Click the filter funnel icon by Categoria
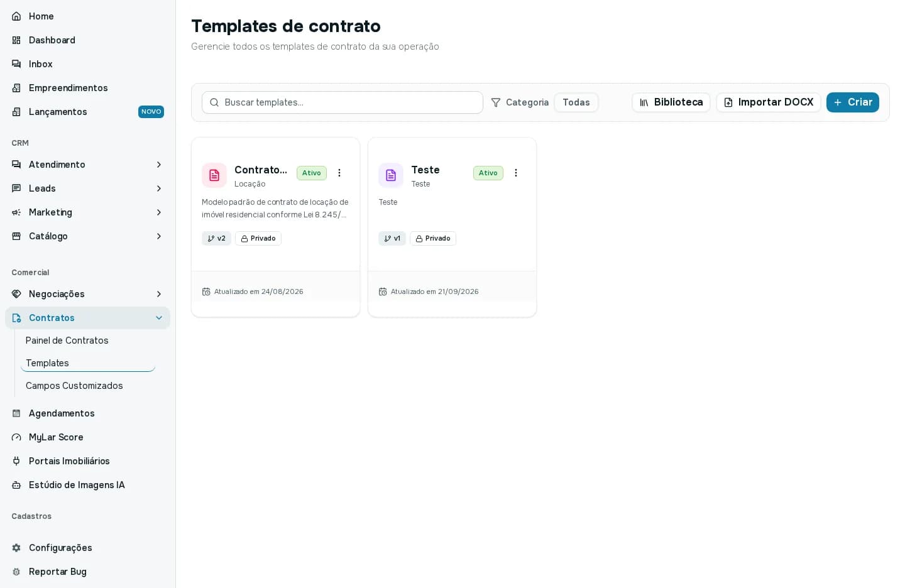Image resolution: width=905 pixels, height=588 pixels. pyautogui.click(x=496, y=102)
